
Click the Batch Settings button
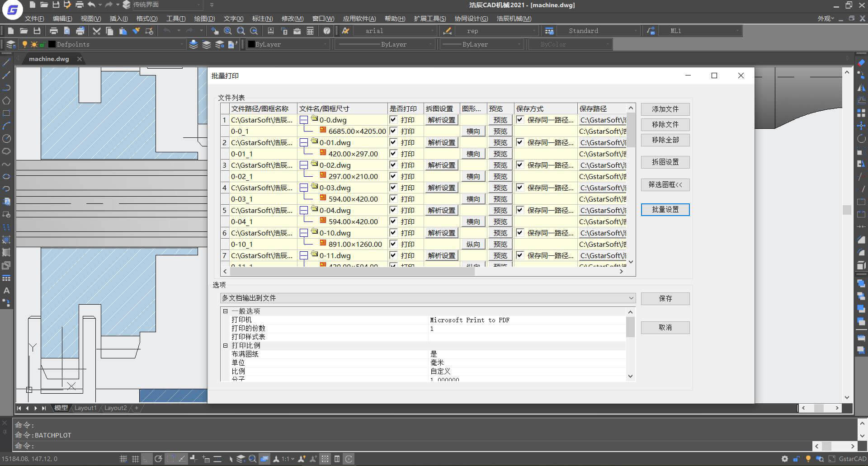665,210
